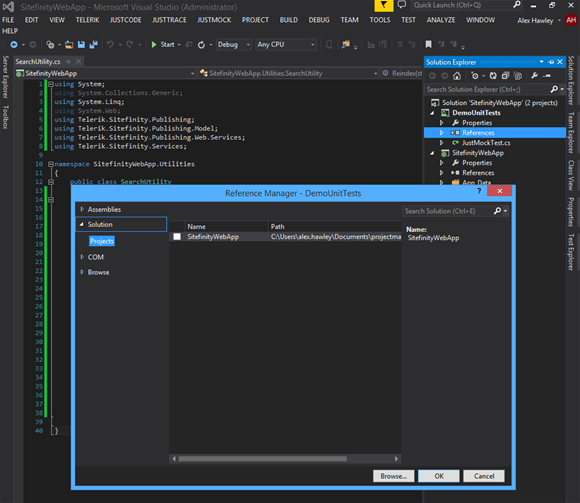The image size is (580, 503).
Task: Collapse the DemoUnitTests project node
Action: point(432,113)
